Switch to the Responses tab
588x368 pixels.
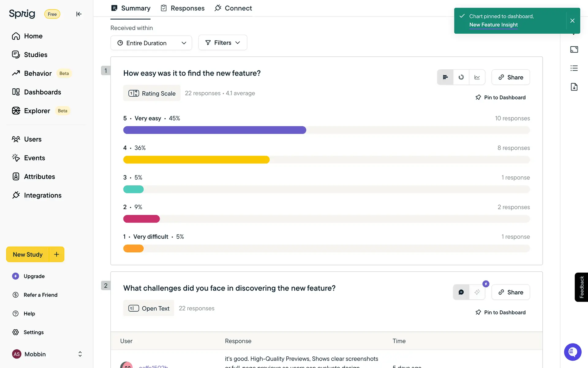click(x=183, y=8)
